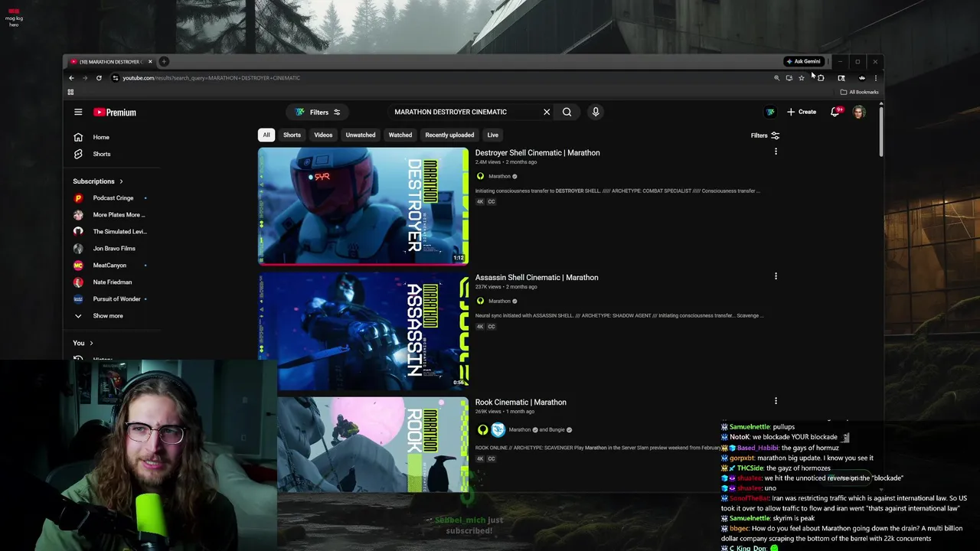Image resolution: width=980 pixels, height=551 pixels.
Task: Click Bungie channel avatar under Rook video
Action: pos(498,429)
